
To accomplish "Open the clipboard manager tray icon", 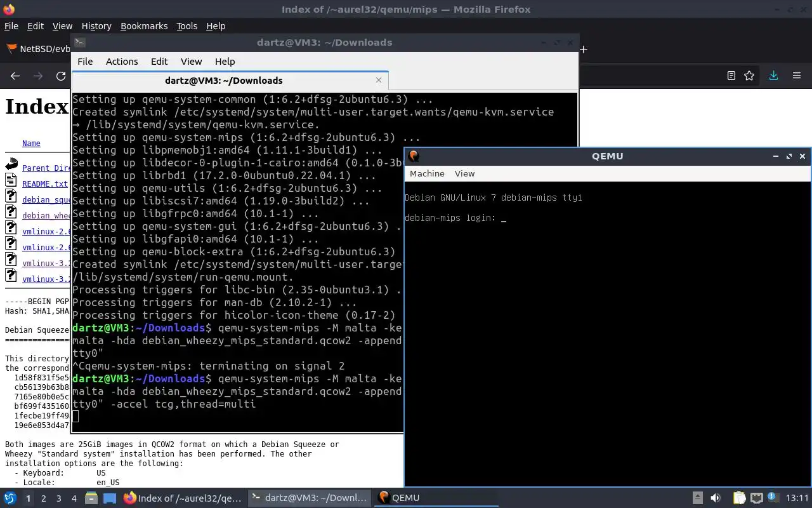I will (739, 498).
